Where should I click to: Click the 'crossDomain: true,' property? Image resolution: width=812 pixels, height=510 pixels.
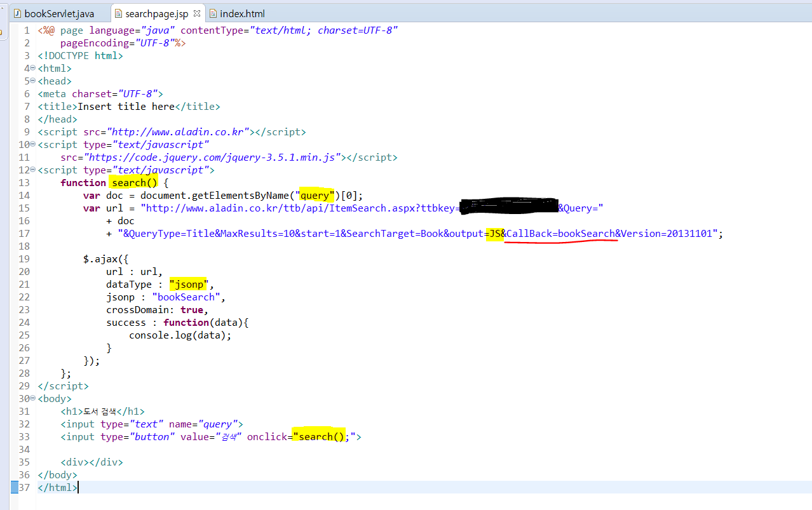coord(157,310)
